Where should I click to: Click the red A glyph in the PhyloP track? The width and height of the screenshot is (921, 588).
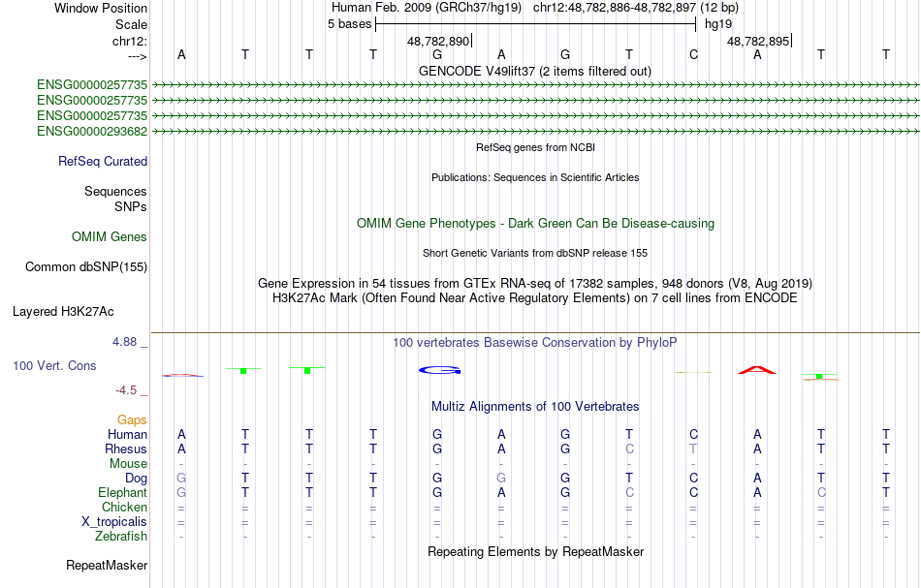click(757, 370)
